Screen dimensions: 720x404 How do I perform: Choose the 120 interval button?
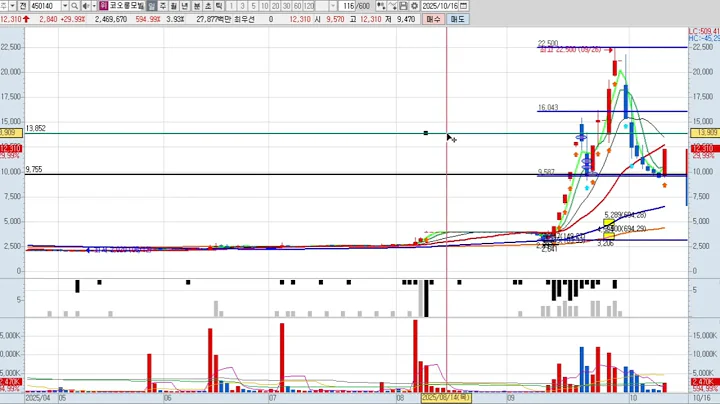[x=309, y=6]
